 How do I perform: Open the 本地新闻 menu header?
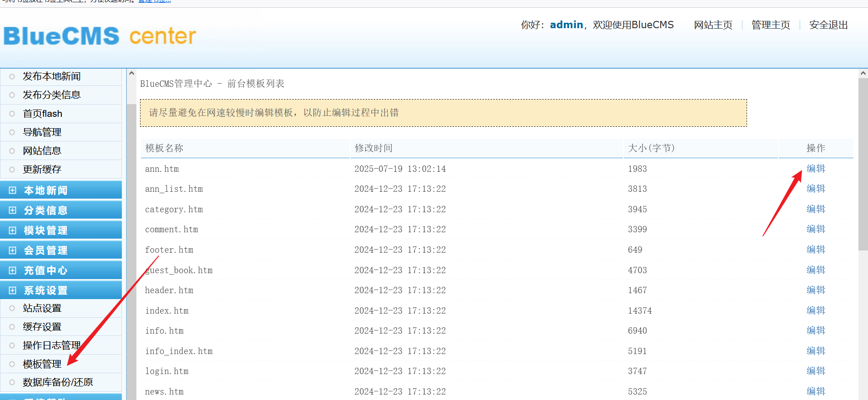pos(61,190)
